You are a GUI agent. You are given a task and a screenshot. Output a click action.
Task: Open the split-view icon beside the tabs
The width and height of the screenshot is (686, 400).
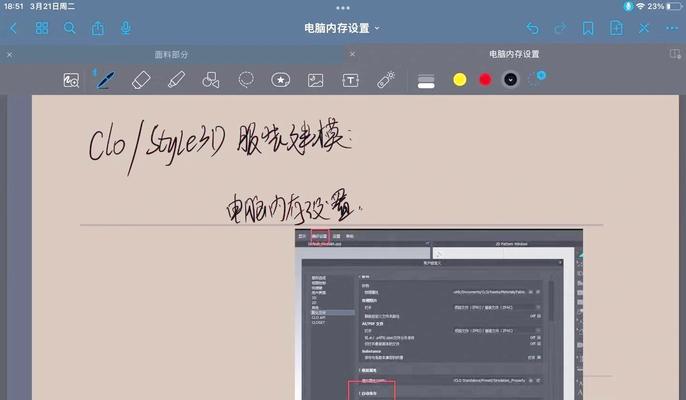(x=675, y=54)
